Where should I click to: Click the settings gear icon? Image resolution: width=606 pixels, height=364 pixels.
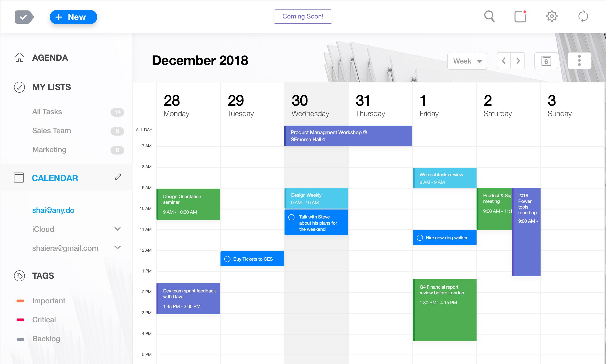[552, 16]
